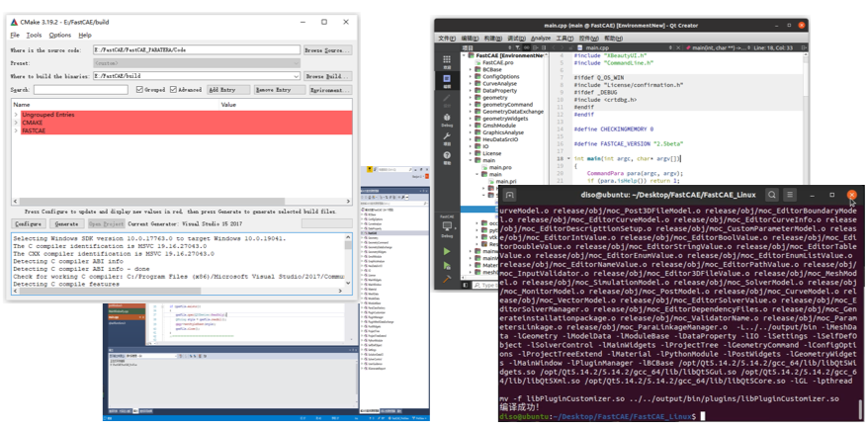Click the Remove Entry button

pos(280,90)
